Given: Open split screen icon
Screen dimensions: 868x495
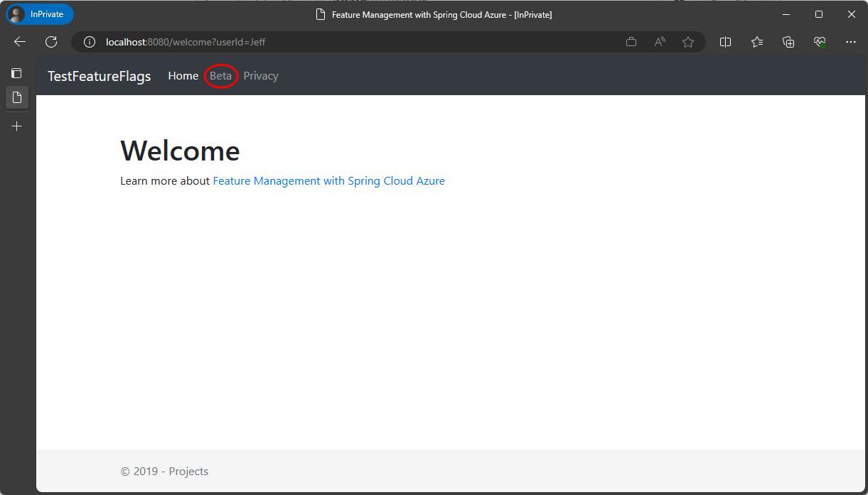Looking at the screenshot, I should pos(725,42).
